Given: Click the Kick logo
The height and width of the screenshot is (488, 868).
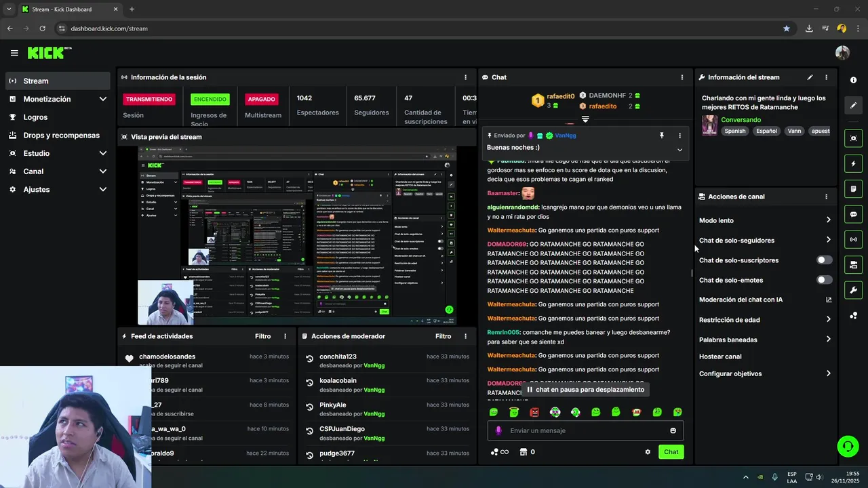Looking at the screenshot, I should (x=49, y=53).
